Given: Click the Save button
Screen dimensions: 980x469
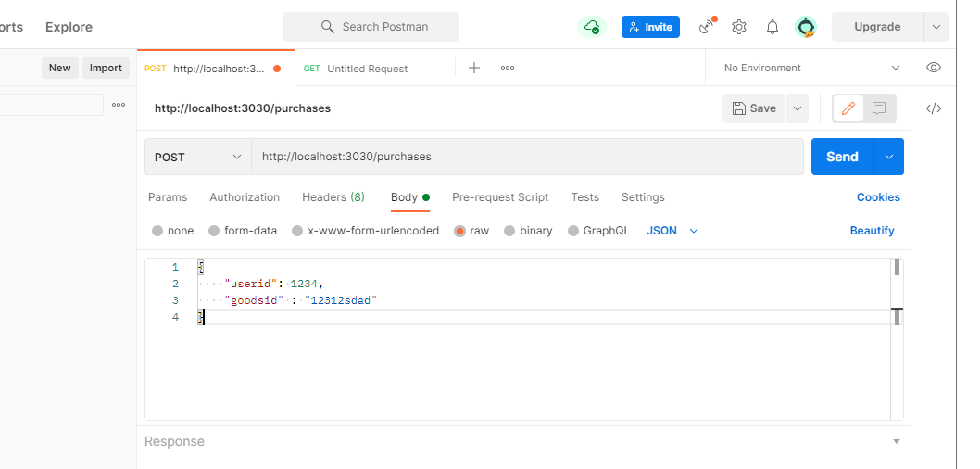Looking at the screenshot, I should 754,108.
